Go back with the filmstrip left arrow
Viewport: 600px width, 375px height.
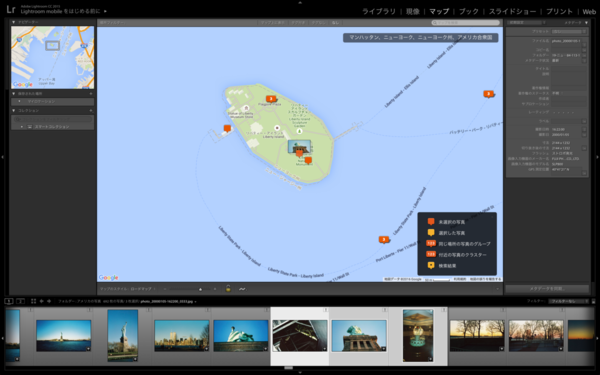pos(42,301)
